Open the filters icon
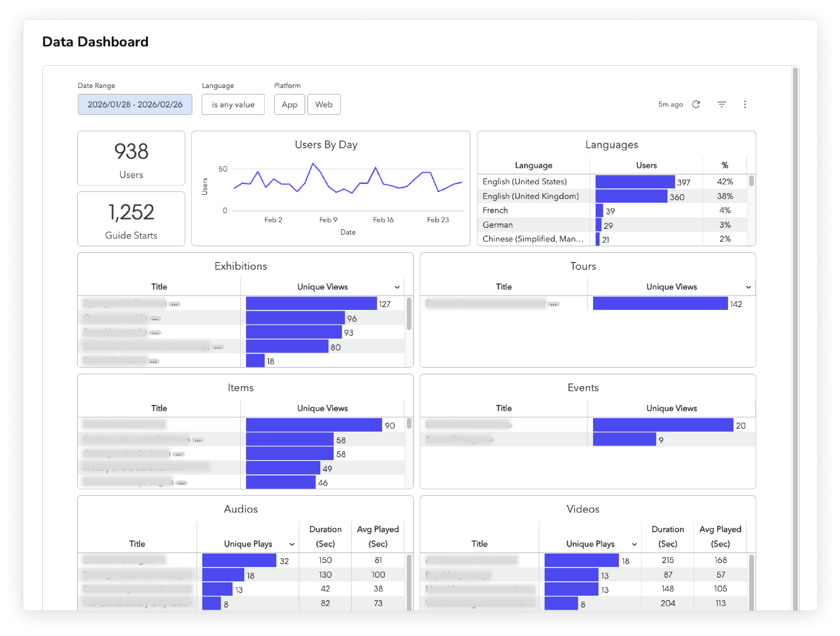Screen dimensions: 840x636 (722, 104)
